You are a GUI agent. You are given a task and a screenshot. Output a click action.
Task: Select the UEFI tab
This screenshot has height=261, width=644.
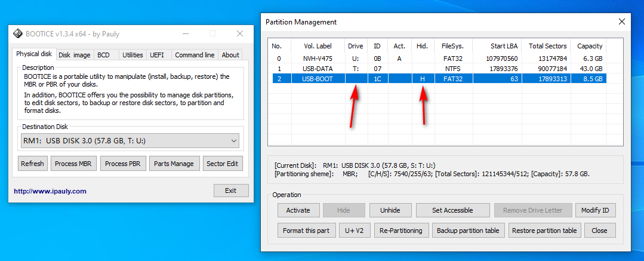click(x=156, y=55)
